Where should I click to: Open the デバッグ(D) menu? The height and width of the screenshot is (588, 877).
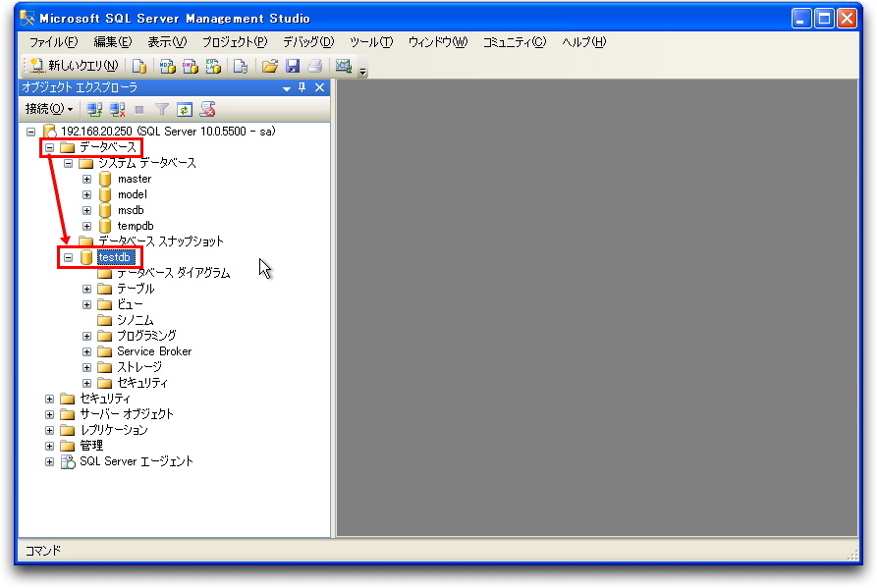pos(308,42)
